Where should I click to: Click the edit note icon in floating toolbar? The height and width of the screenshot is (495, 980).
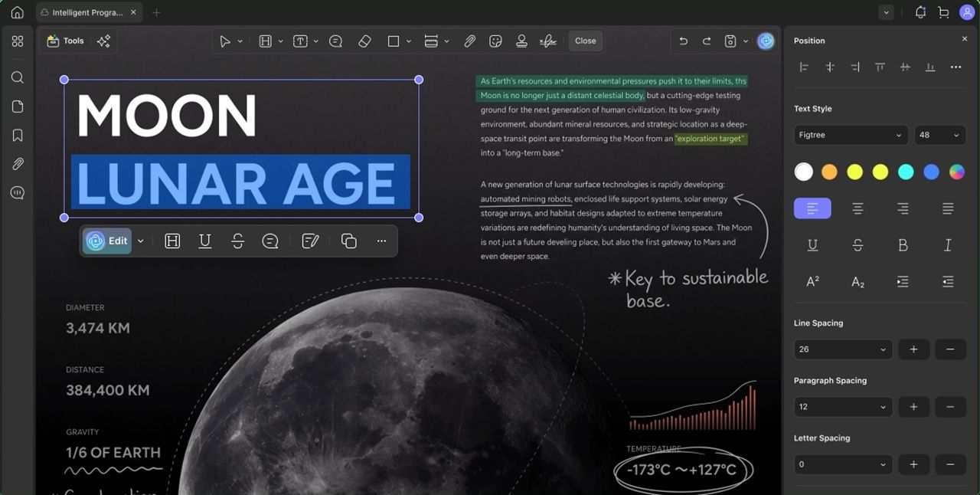(310, 241)
